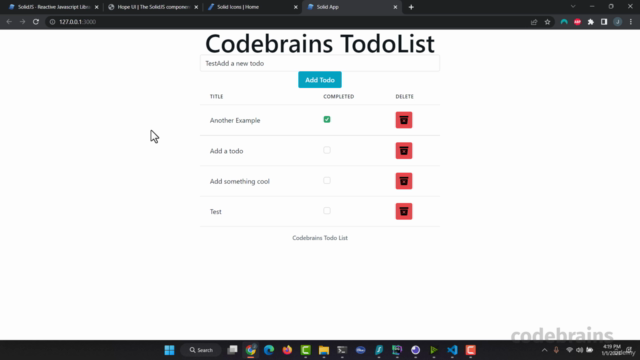Open taskbar Search box
The image size is (640, 360).
(x=201, y=350)
